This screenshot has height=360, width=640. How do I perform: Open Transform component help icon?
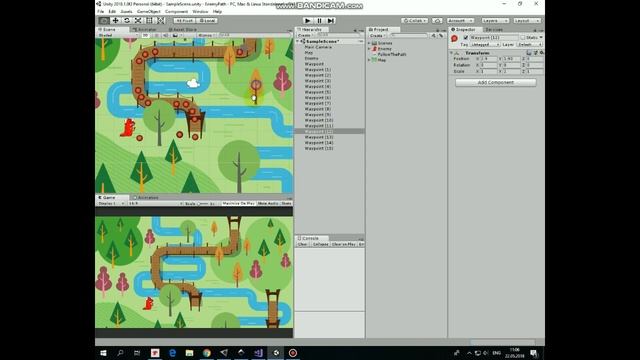pos(529,53)
